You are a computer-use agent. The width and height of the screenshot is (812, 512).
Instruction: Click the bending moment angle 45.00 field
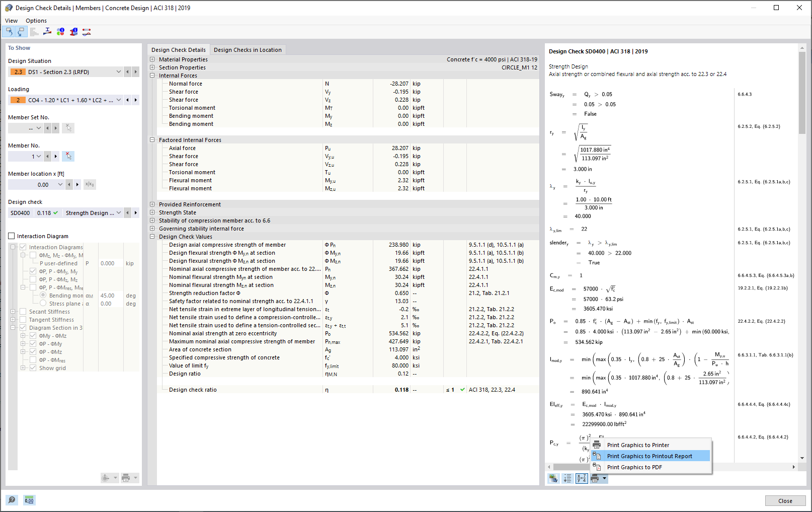[110, 296]
